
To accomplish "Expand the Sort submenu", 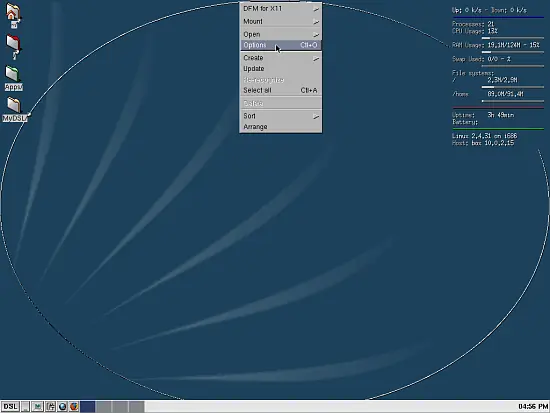I will coord(281,116).
